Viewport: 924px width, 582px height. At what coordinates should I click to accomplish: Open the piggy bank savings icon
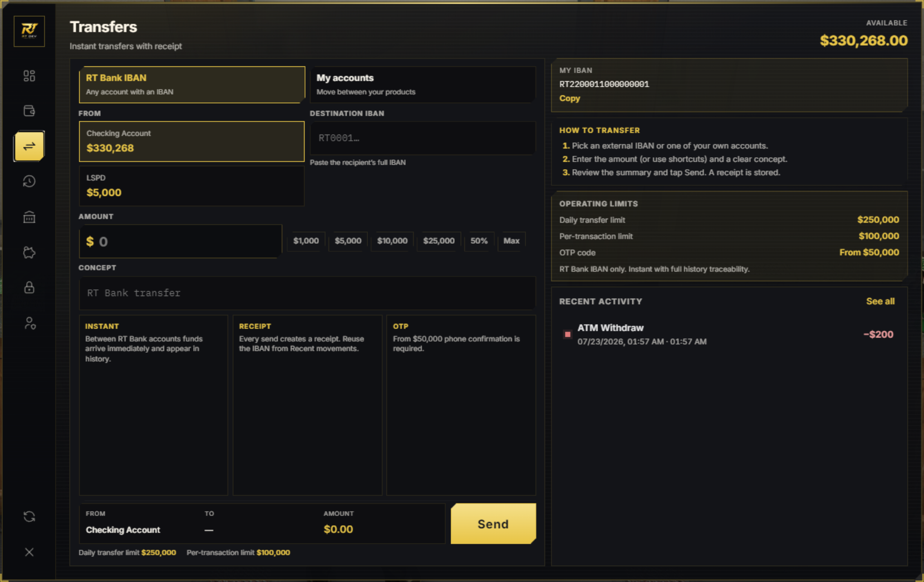(30, 253)
